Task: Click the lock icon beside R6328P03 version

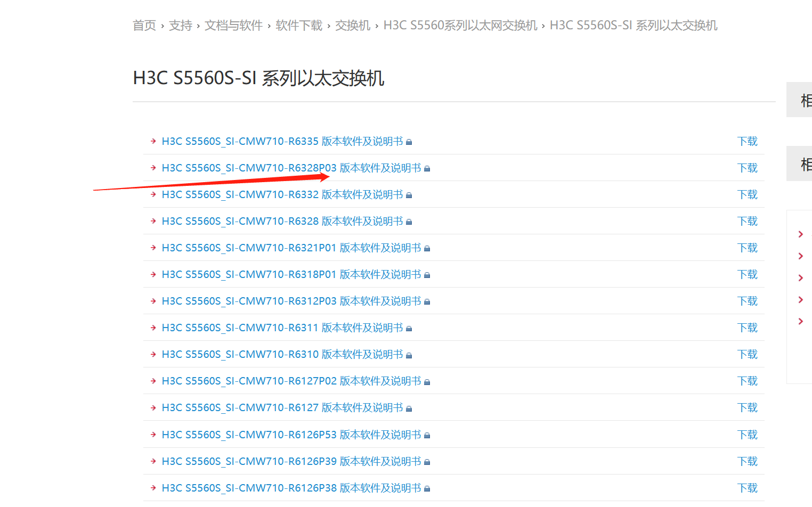Action: point(427,169)
